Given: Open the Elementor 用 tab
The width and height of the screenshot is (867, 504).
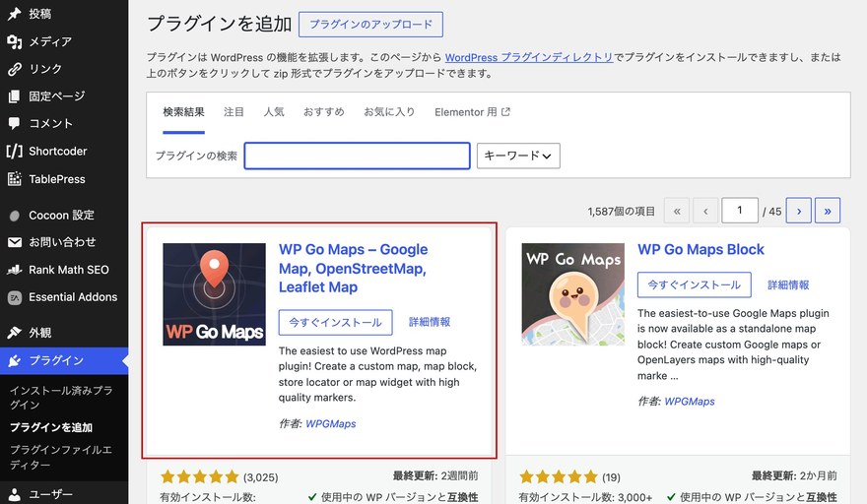Looking at the screenshot, I should point(472,112).
